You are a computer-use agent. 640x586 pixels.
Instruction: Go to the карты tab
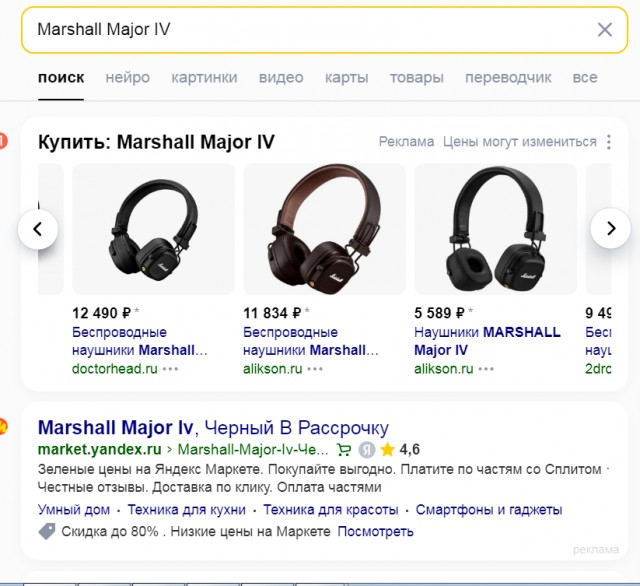click(347, 77)
